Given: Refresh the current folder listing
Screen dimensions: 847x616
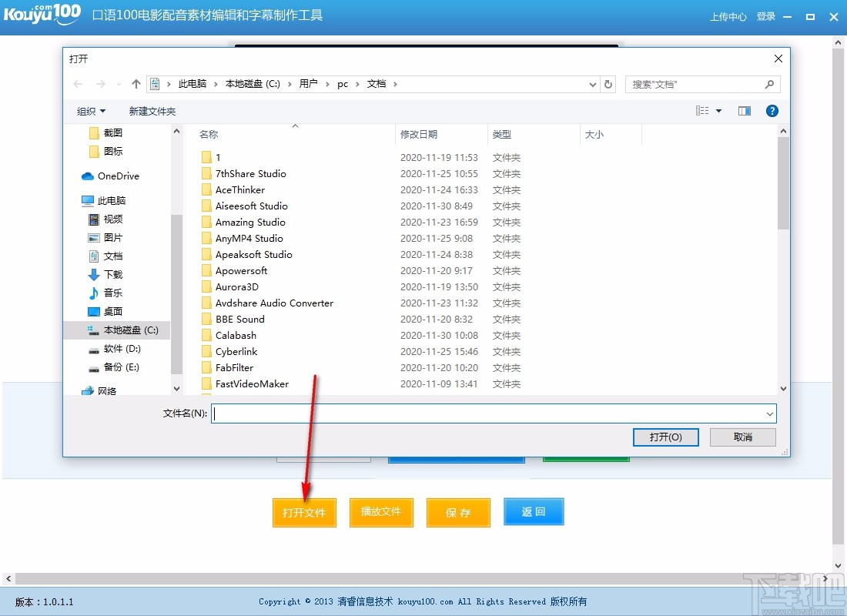Looking at the screenshot, I should (608, 84).
